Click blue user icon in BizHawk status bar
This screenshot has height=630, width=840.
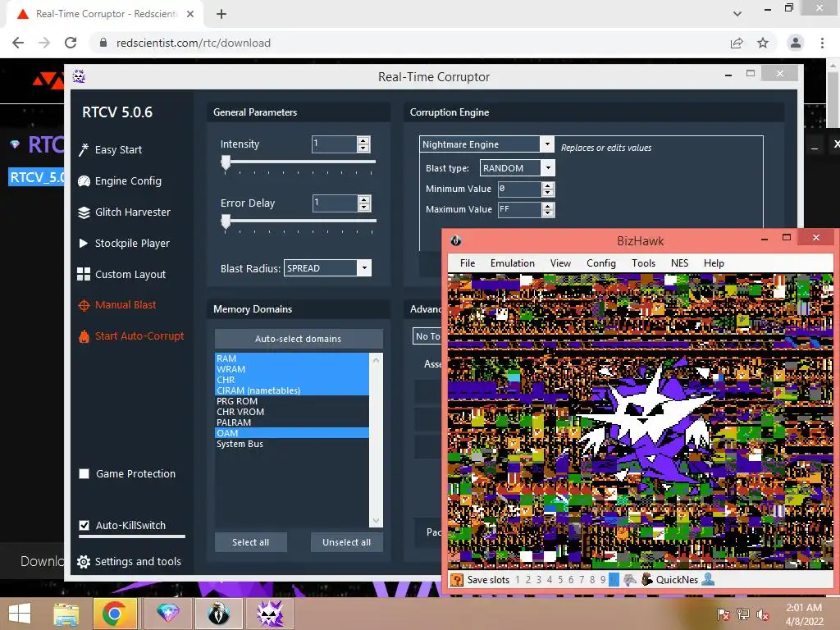[708, 579]
